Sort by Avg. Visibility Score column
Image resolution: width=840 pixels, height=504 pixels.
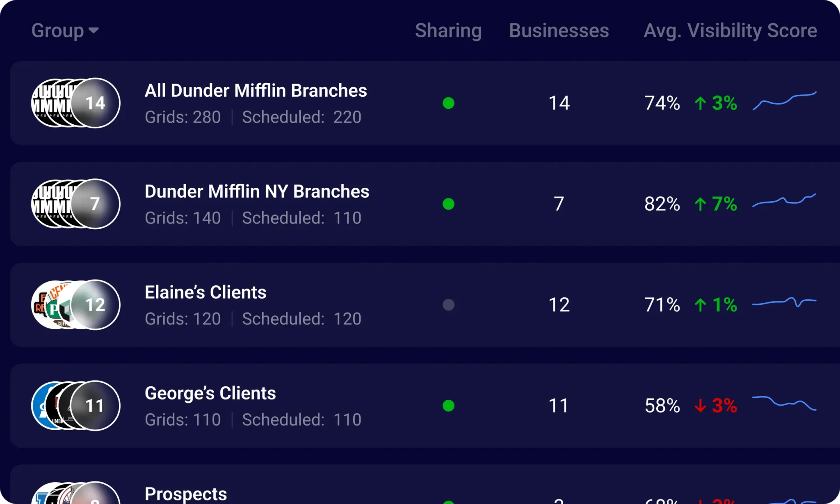(x=730, y=30)
